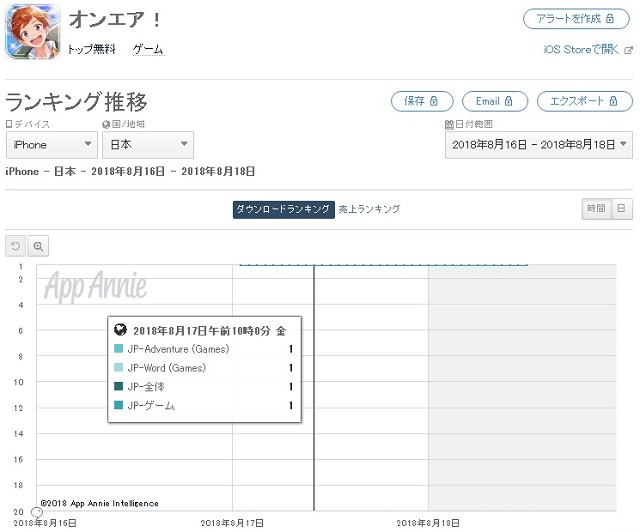Click the lock icon on the エクスポート button

point(613,101)
